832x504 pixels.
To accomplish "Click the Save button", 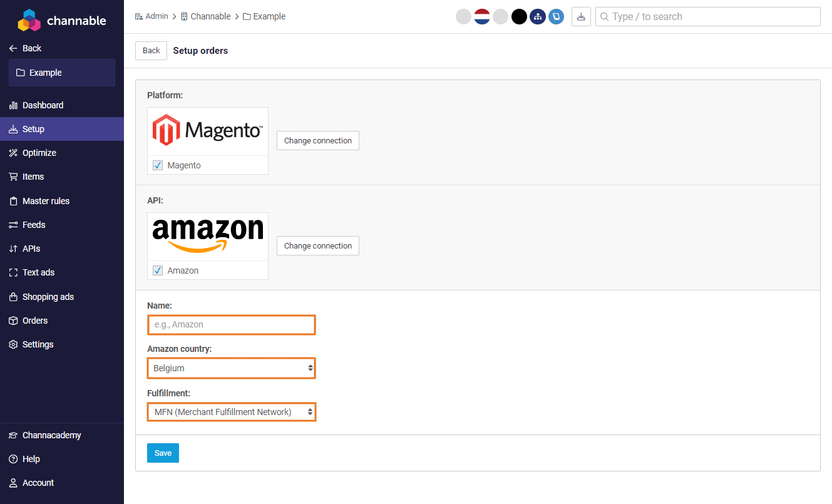I will click(x=163, y=453).
